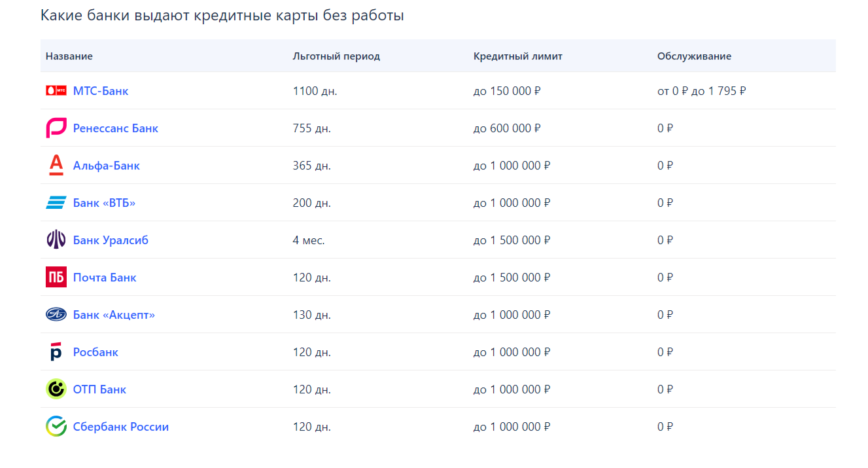Viewport: 868px width, 468px height.
Task: Follow the ОТП Банк link
Action: click(x=100, y=389)
